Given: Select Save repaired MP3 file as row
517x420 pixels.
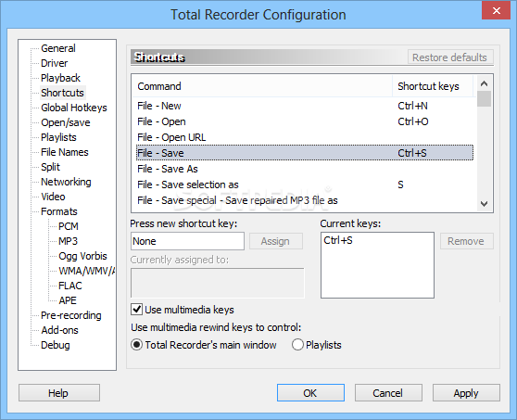Looking at the screenshot, I should 305,200.
